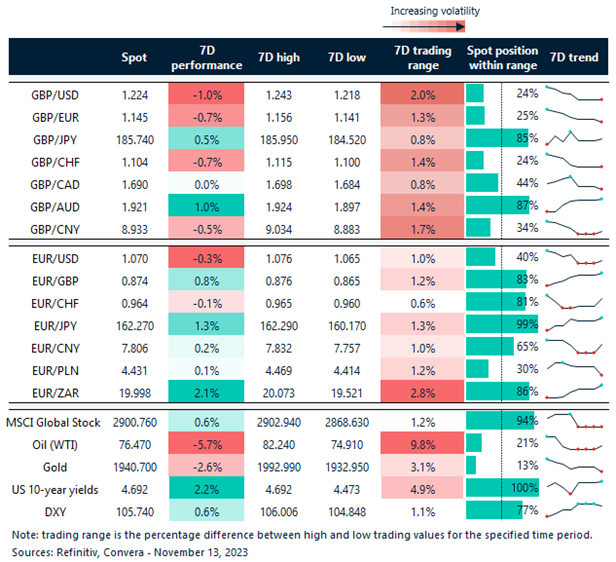This screenshot has width=616, height=562.
Task: Click the Oil (WTI) trend sparkline
Action: pos(575,441)
